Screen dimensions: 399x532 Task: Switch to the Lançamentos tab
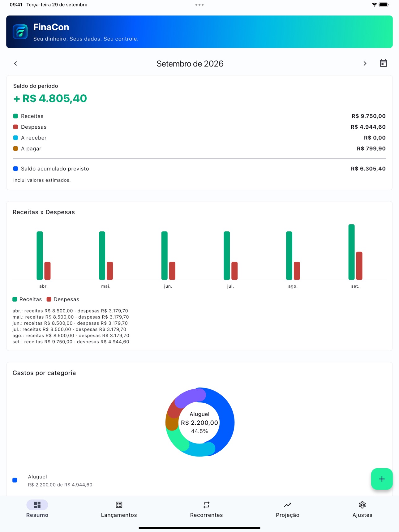tap(119, 509)
